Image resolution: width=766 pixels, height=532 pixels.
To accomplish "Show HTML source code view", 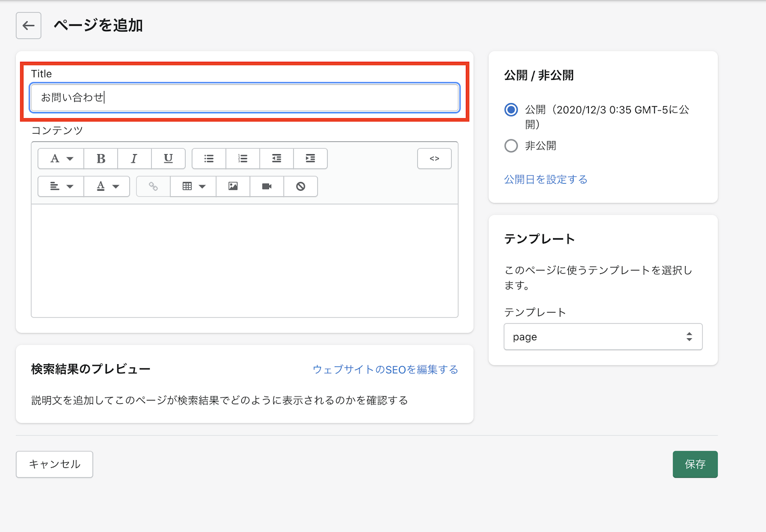I will tap(434, 159).
